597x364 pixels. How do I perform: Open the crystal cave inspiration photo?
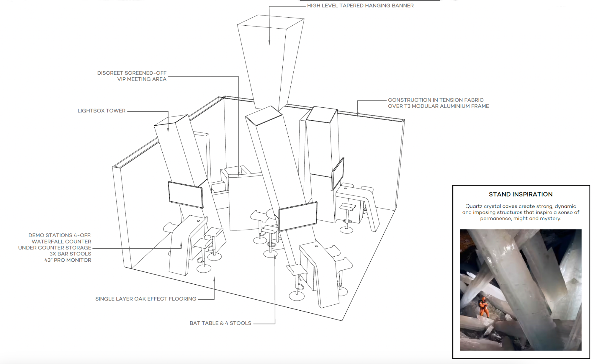tap(521, 290)
